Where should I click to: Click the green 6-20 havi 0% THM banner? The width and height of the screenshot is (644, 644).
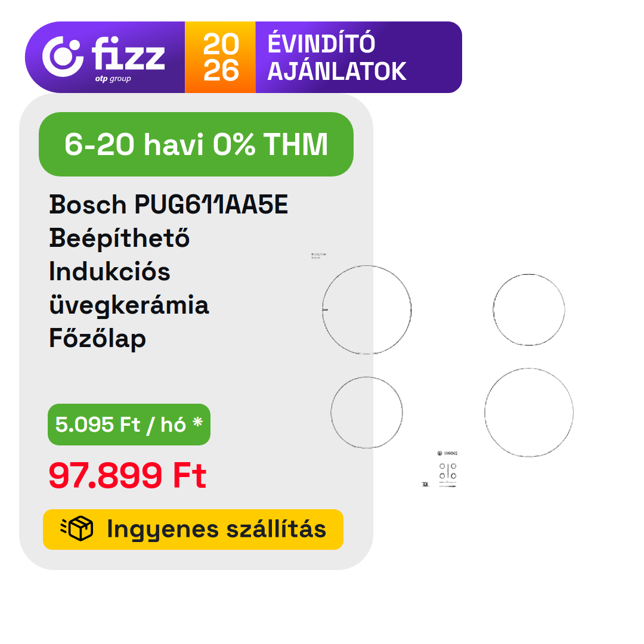tap(196, 144)
